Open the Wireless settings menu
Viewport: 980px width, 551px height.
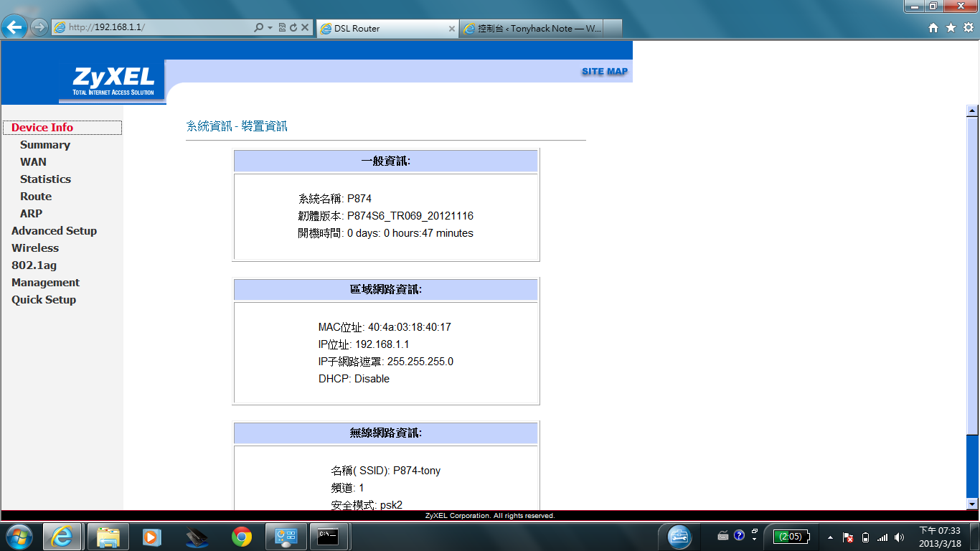35,248
